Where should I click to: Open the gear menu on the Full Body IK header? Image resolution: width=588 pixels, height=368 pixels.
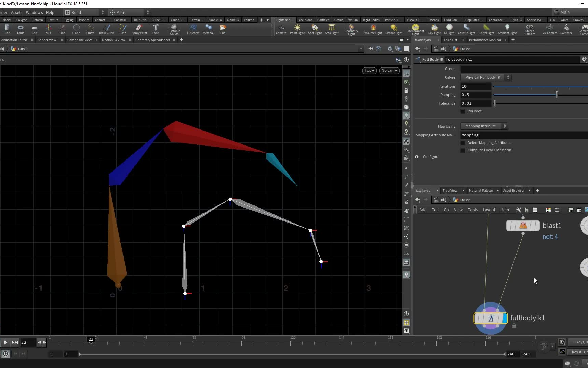coord(584,59)
